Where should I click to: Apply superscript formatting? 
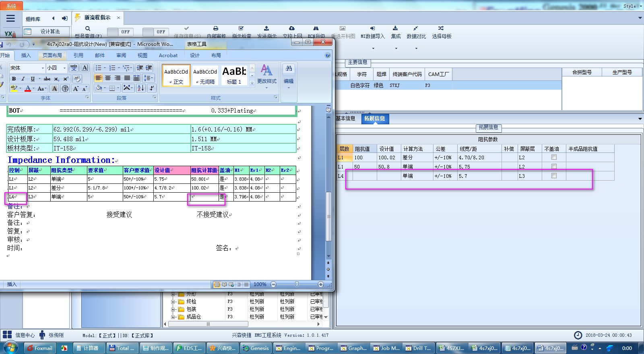[x=66, y=79]
